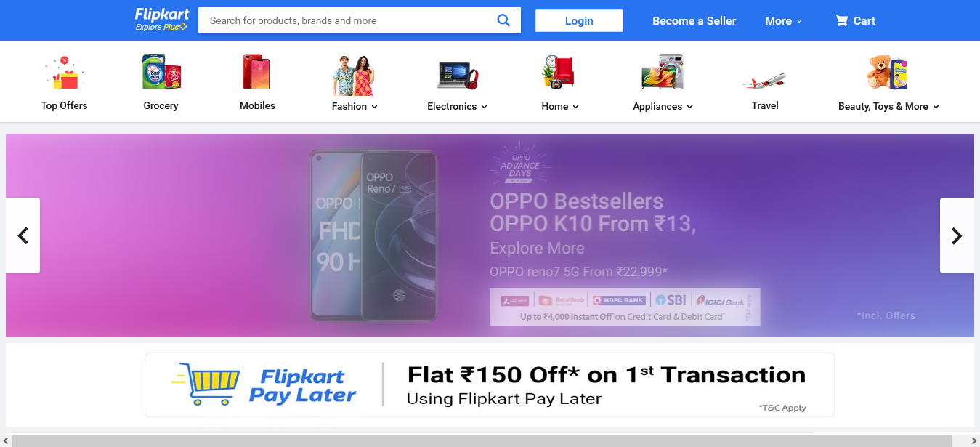The image size is (980, 447).
Task: Click the search magnifier icon
Action: pos(503,20)
